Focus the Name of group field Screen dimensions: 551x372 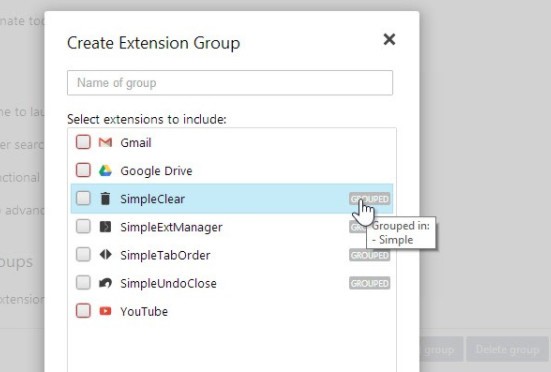(x=230, y=83)
